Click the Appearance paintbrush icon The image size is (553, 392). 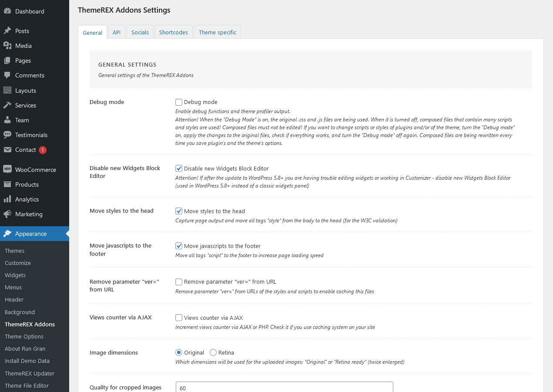pos(7,234)
